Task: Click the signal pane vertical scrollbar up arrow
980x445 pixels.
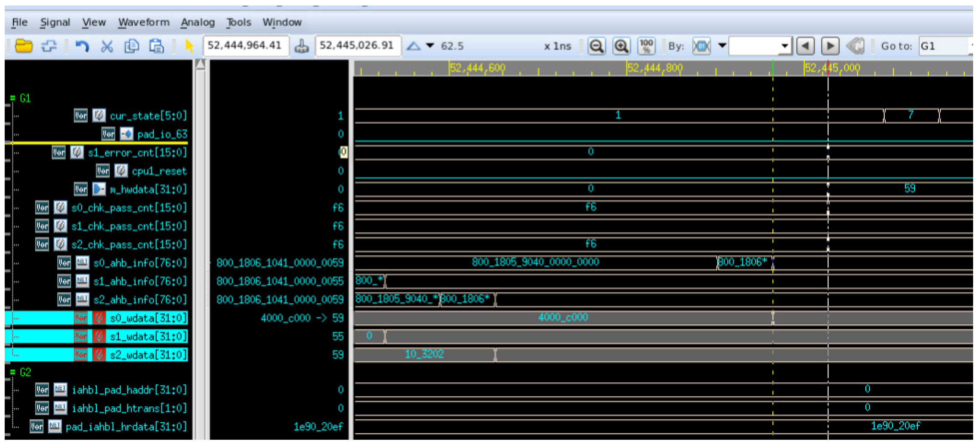Action: click(x=200, y=65)
